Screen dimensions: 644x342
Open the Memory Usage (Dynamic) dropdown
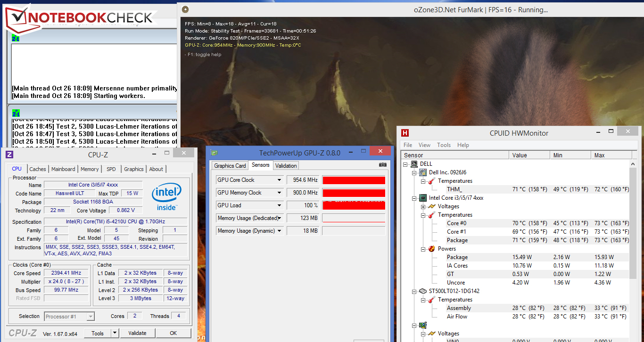pyautogui.click(x=280, y=231)
